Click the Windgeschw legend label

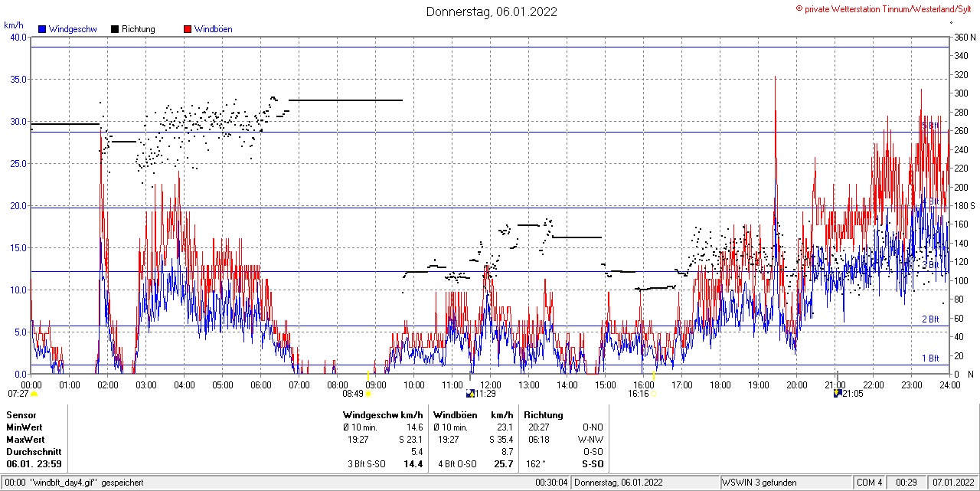[x=73, y=29]
